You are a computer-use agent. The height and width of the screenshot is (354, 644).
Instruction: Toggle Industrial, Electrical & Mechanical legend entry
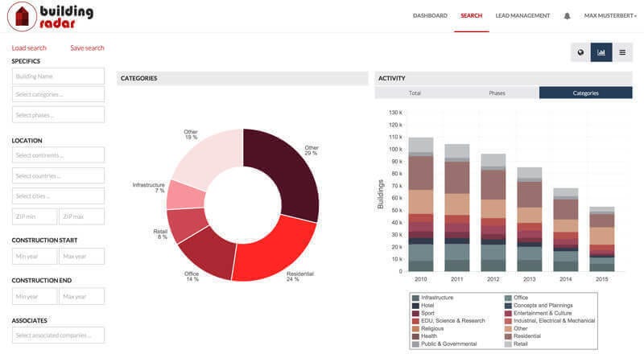point(550,321)
